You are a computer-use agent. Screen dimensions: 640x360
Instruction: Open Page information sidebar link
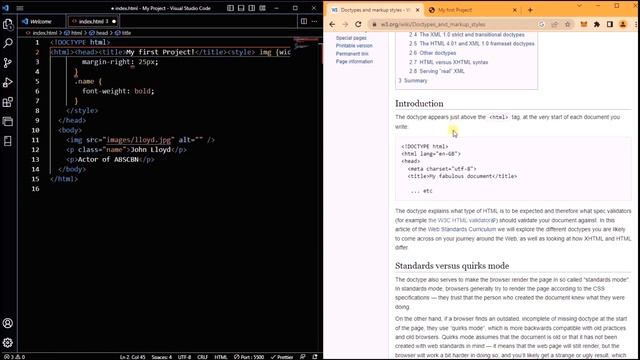354,62
